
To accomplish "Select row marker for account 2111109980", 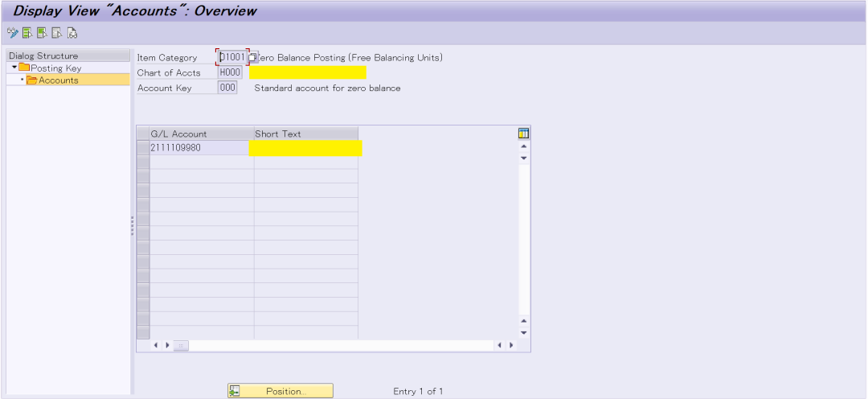I will pos(143,148).
